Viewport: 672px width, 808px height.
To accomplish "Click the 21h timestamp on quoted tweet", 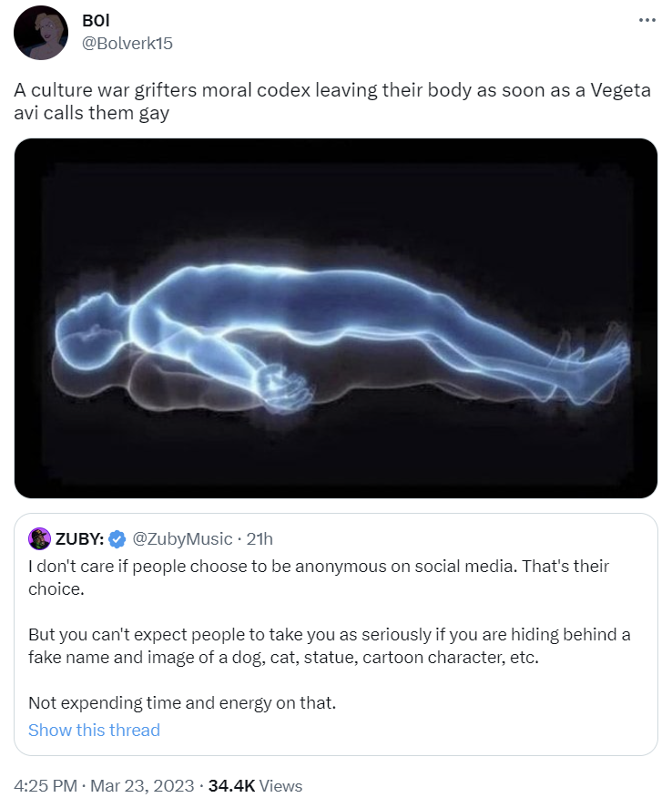I will [x=260, y=539].
